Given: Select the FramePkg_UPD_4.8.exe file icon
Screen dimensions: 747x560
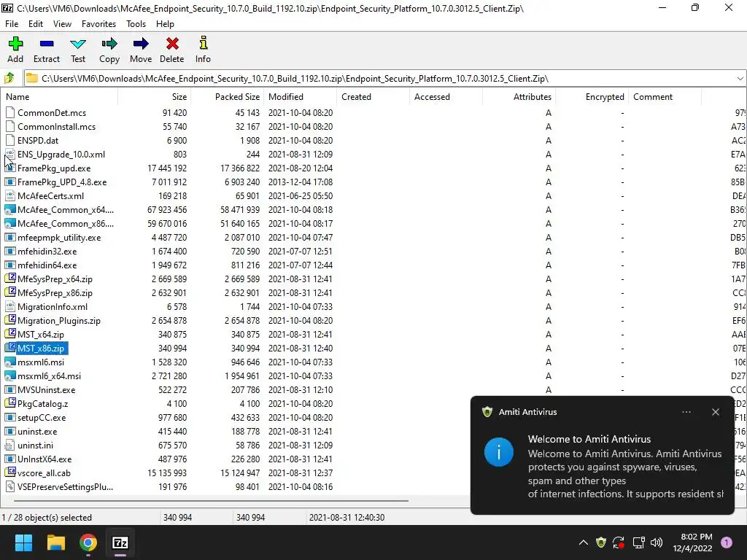Looking at the screenshot, I should (10, 182).
